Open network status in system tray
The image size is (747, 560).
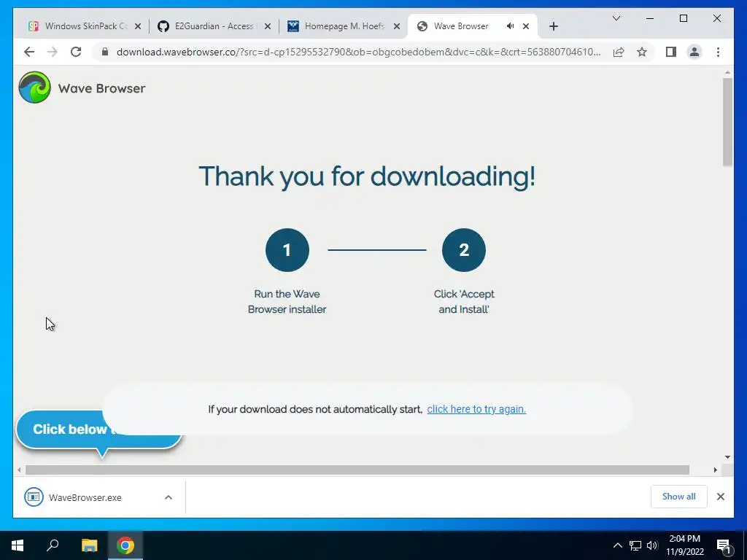click(635, 545)
